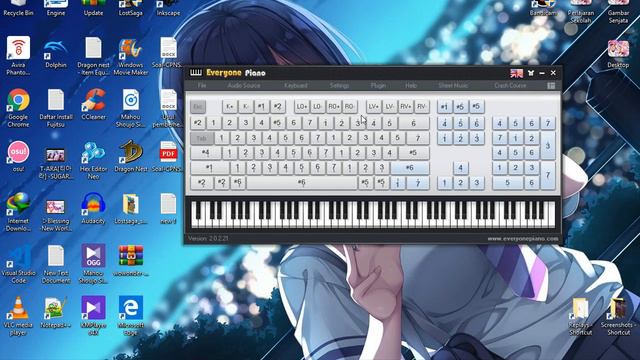This screenshot has width=640, height=360.
Task: Open the www.everyonepiano.com link
Action: pyautogui.click(x=522, y=239)
